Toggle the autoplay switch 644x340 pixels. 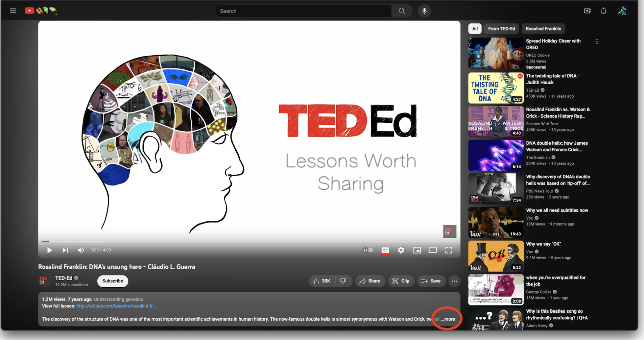[x=368, y=250]
